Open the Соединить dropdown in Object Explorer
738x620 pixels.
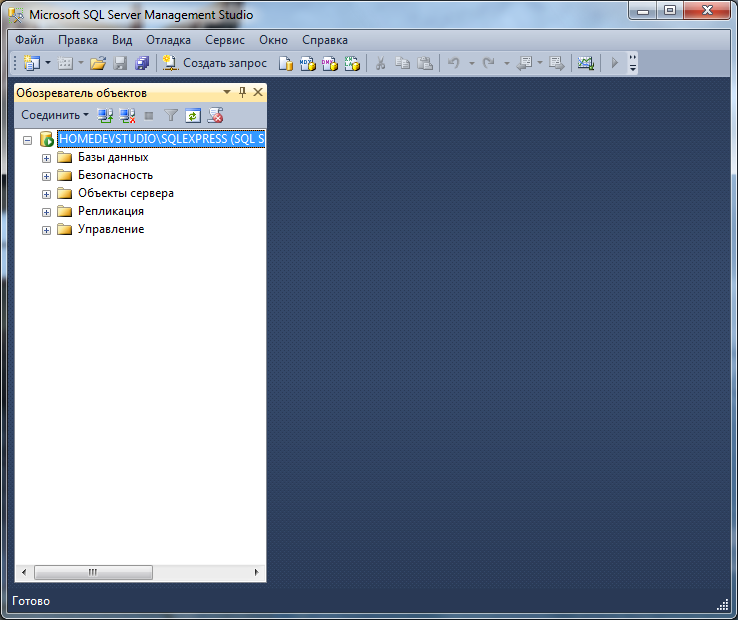pos(55,115)
